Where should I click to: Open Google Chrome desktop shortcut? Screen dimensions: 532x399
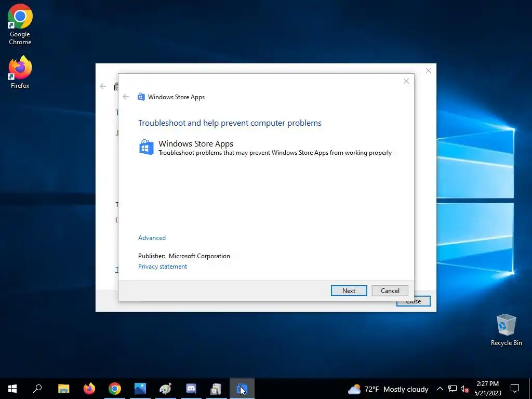click(x=20, y=24)
